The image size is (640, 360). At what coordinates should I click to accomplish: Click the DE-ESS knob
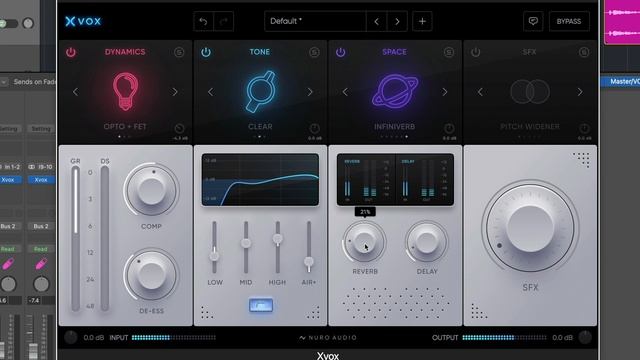pyautogui.click(x=151, y=275)
